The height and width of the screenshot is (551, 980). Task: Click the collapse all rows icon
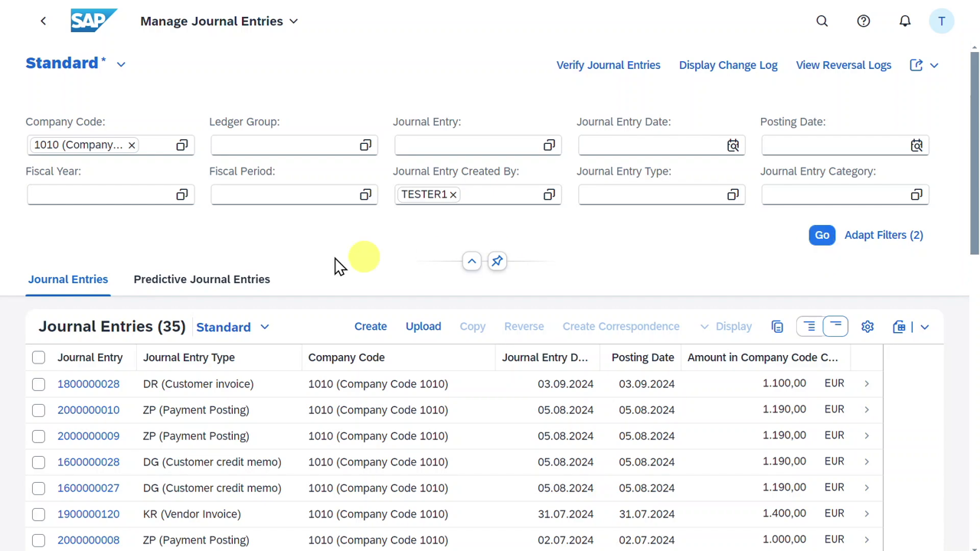tap(836, 327)
